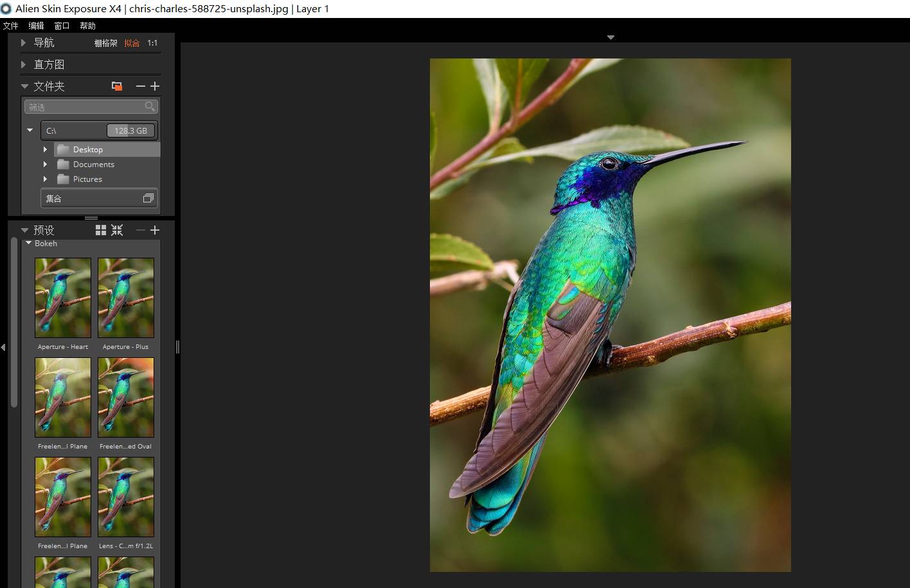Expand the 导航 navigator panel
The image size is (910, 588).
pyautogui.click(x=24, y=43)
